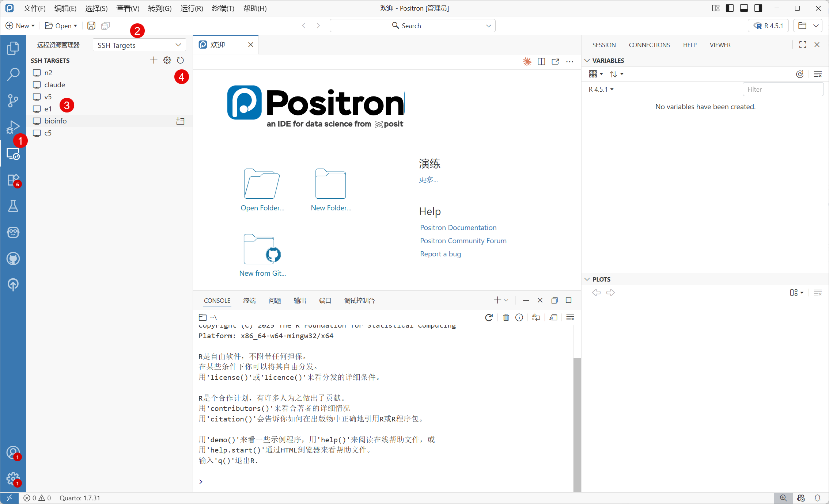Open the Remote Explorer view icon
The image size is (829, 504).
(13, 154)
